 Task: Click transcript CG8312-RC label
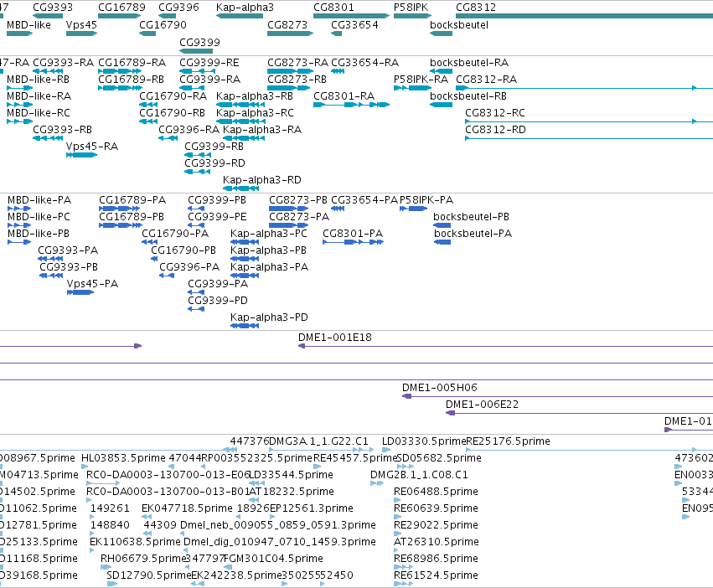[x=494, y=113]
